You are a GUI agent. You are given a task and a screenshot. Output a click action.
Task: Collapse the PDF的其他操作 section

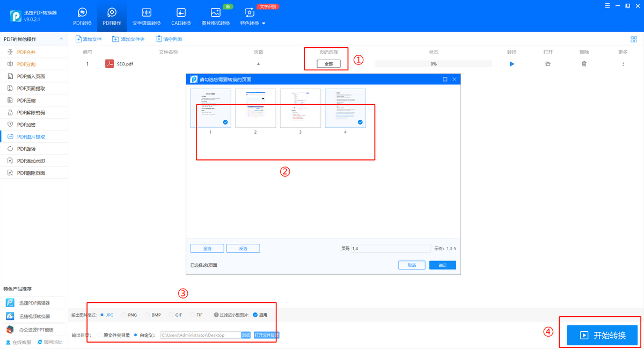coord(62,39)
